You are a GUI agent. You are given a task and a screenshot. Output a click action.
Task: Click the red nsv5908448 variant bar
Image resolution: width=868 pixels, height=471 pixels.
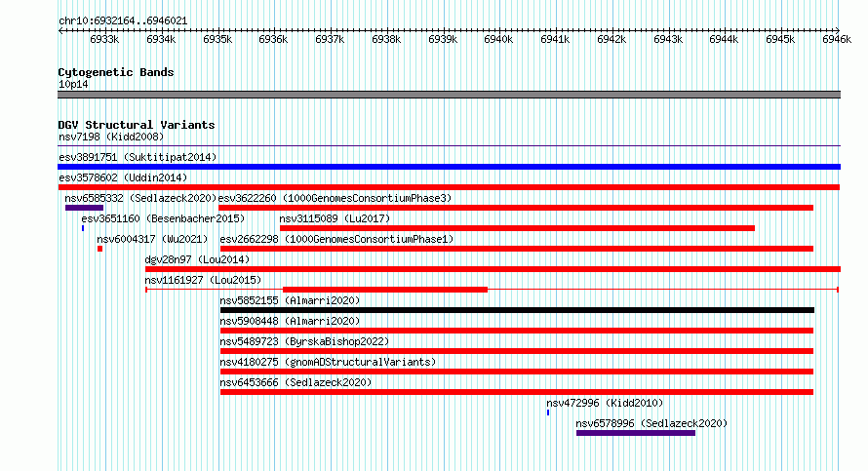tap(517, 331)
